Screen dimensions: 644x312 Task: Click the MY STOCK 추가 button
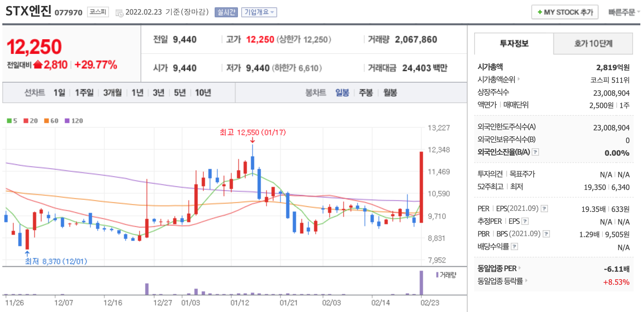(x=565, y=12)
